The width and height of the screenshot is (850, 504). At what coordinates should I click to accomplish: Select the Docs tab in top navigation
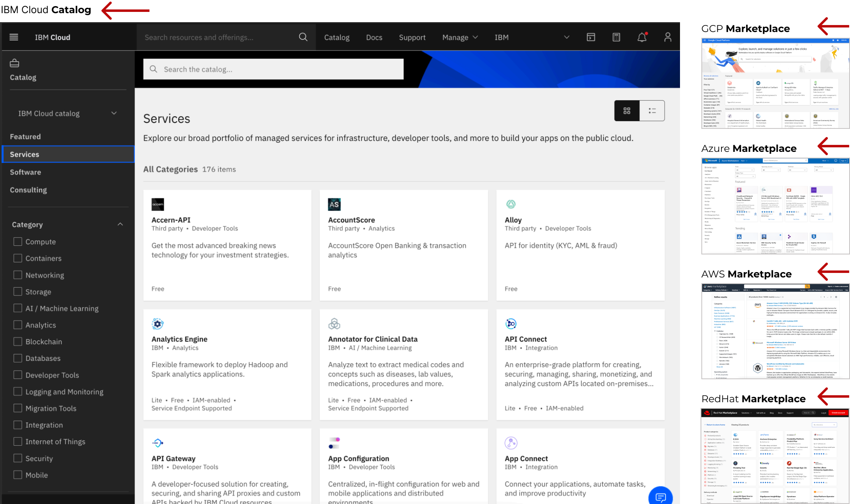point(374,37)
